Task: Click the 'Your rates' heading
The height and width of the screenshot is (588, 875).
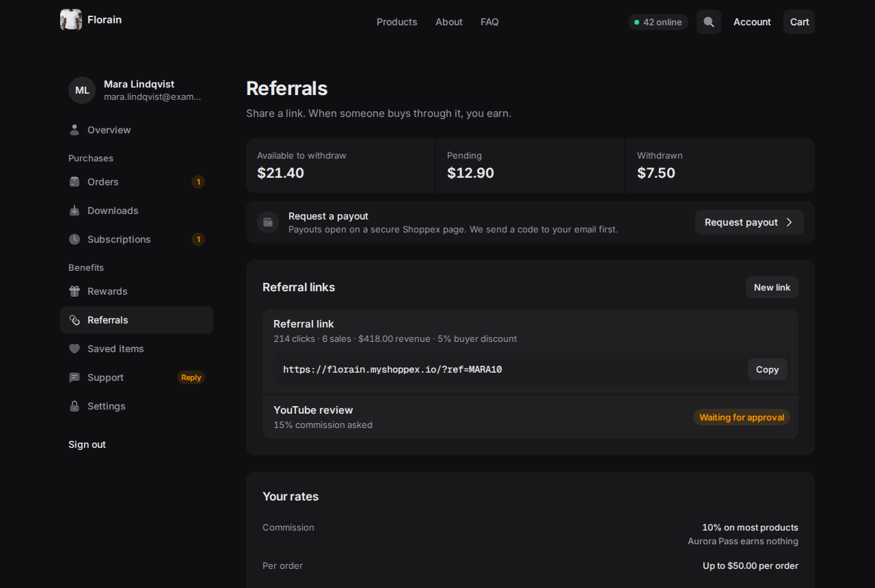Action: [x=291, y=496]
